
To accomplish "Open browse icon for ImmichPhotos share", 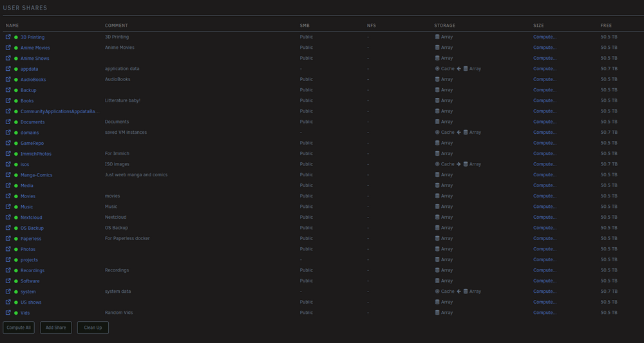I will click(x=8, y=153).
